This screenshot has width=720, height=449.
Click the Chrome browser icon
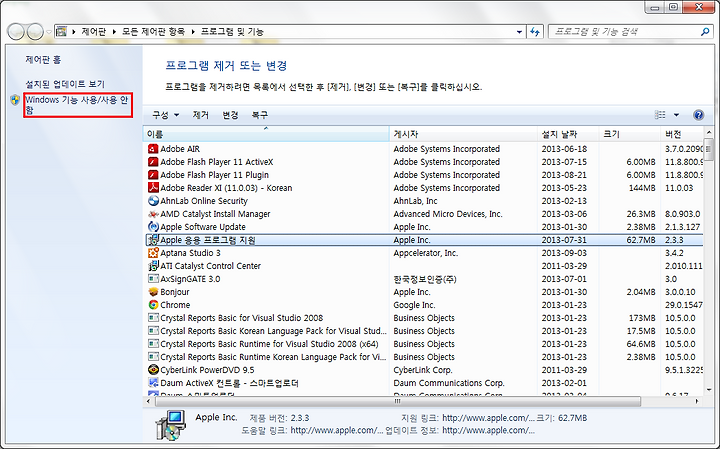tap(153, 305)
